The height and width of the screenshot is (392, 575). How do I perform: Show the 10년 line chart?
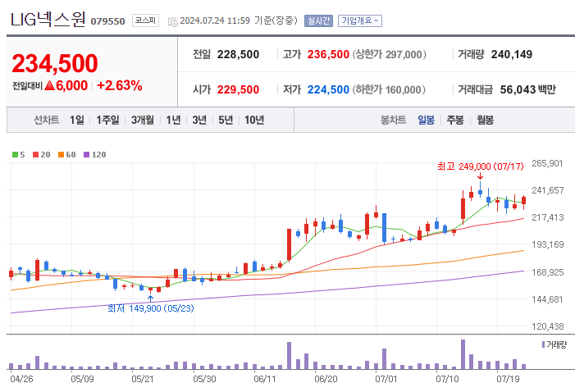pos(254,120)
